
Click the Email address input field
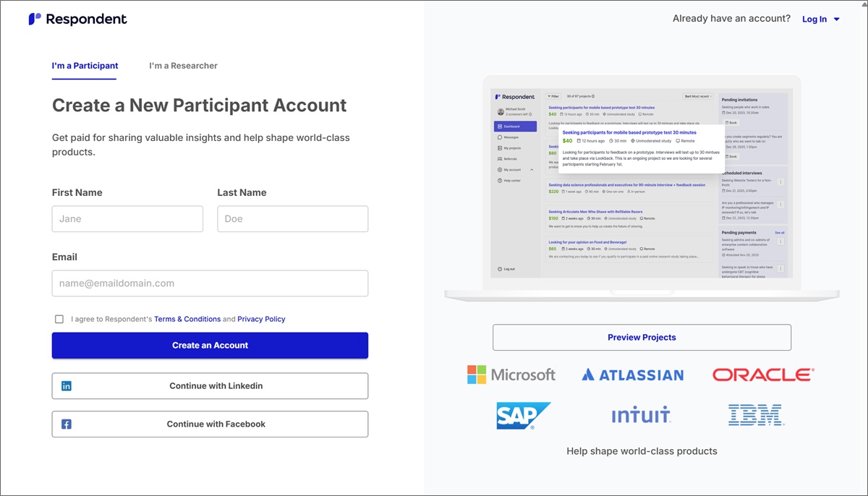pos(210,283)
